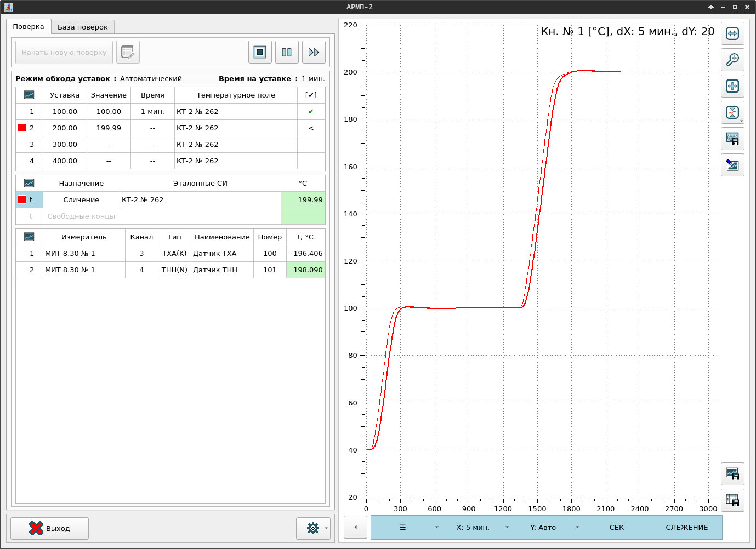Click the chart eraser icon

(732, 165)
